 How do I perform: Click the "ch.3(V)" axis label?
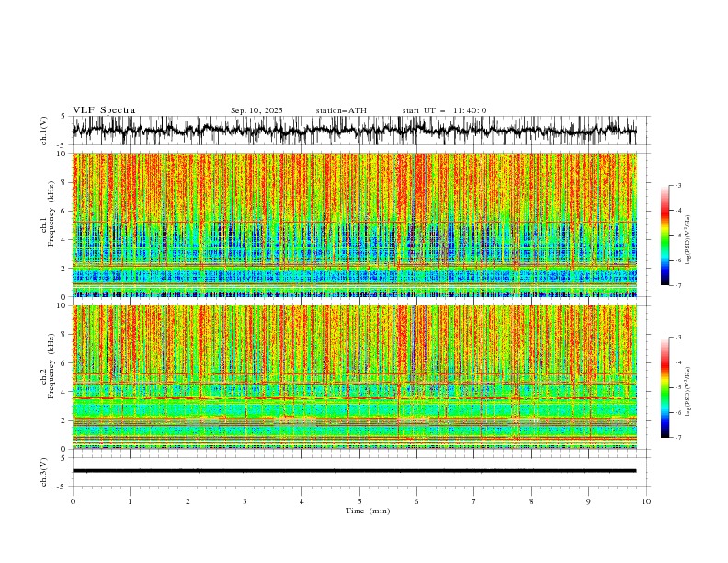tap(44, 472)
